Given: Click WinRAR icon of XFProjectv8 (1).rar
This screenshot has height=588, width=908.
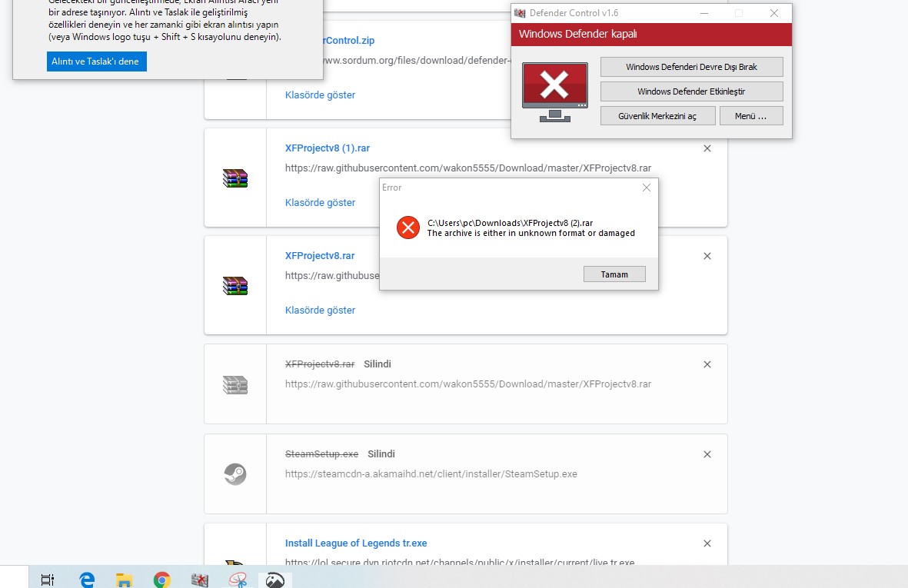Looking at the screenshot, I should [x=235, y=178].
